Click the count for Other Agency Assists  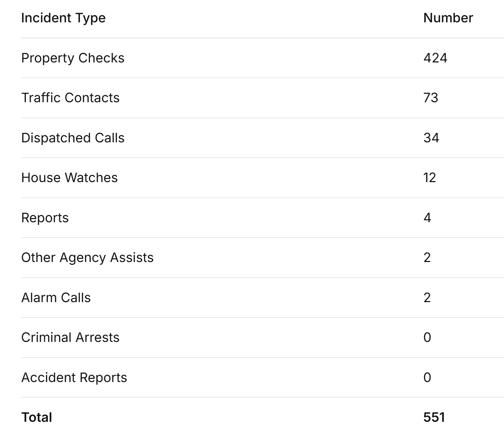tap(427, 258)
